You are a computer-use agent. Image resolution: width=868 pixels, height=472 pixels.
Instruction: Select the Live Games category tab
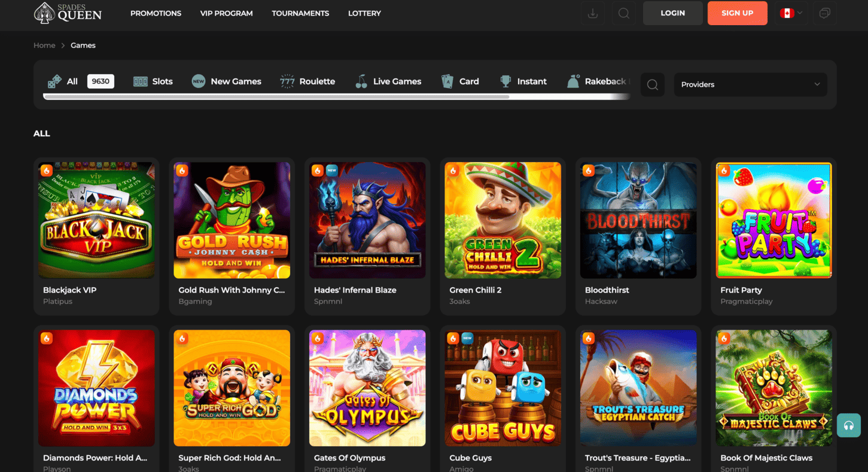[x=388, y=81]
